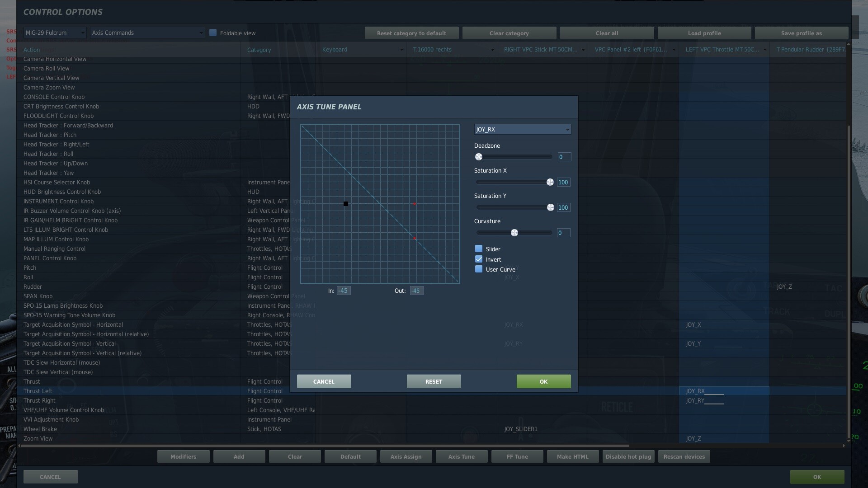Click CANCEL in the Axis Tune Panel
Image resolution: width=868 pixels, height=488 pixels.
[x=324, y=381]
